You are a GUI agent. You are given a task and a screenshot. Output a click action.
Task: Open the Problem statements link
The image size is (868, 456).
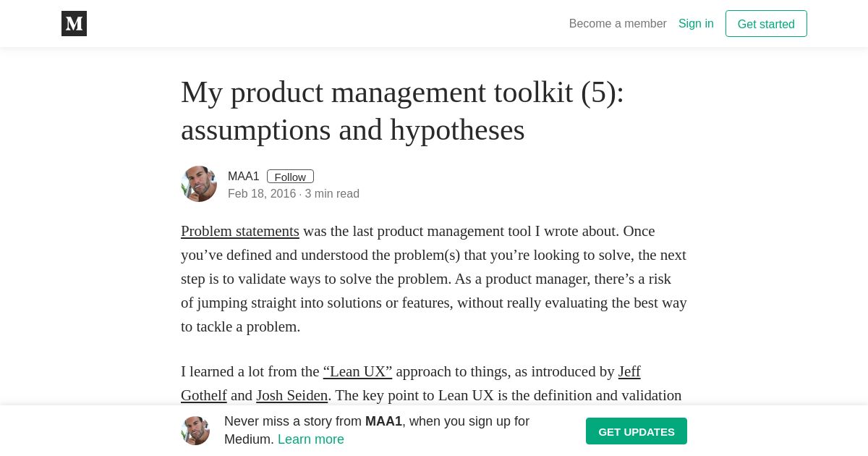pos(240,231)
